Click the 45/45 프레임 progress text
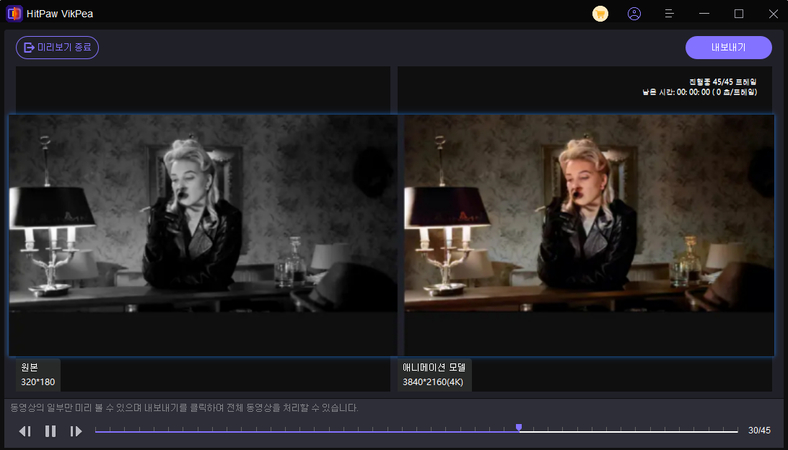This screenshot has width=788, height=450. pyautogui.click(x=723, y=81)
